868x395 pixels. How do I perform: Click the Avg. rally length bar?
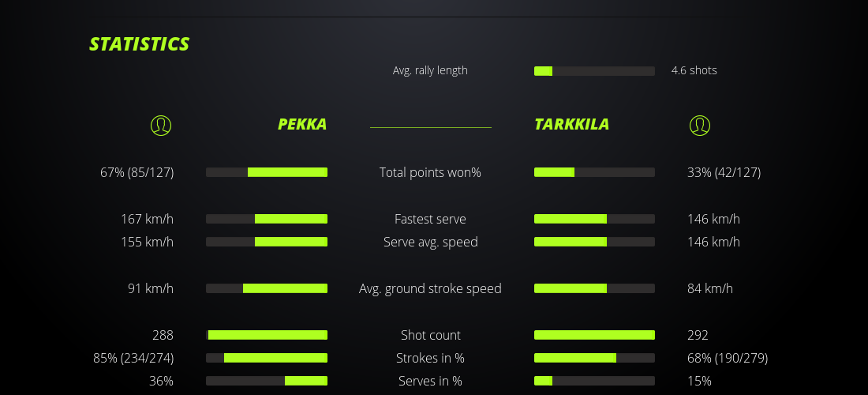(594, 71)
